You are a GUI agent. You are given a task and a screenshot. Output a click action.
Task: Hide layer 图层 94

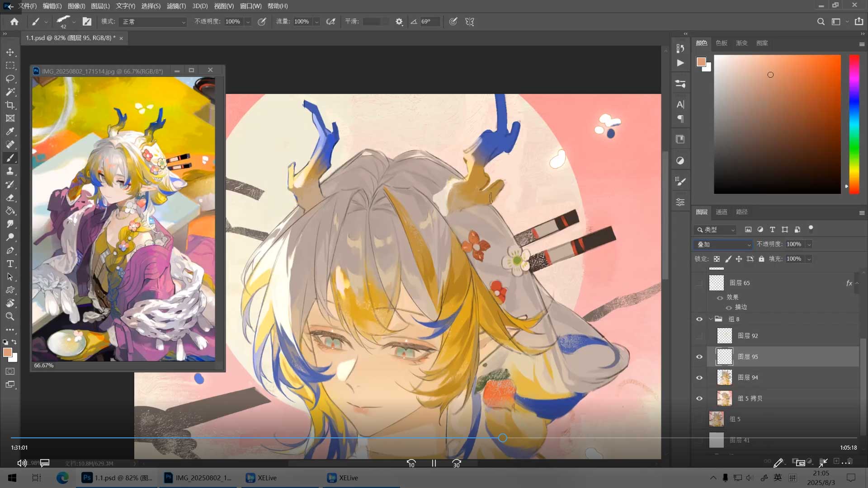pos(699,378)
